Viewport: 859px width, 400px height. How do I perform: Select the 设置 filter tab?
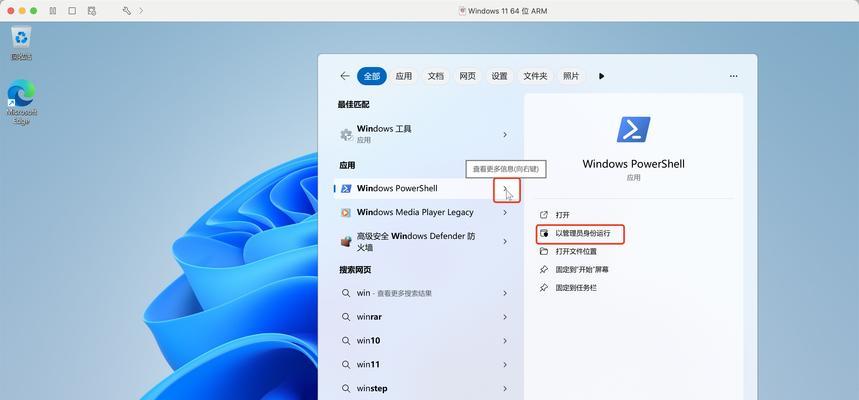(x=499, y=76)
